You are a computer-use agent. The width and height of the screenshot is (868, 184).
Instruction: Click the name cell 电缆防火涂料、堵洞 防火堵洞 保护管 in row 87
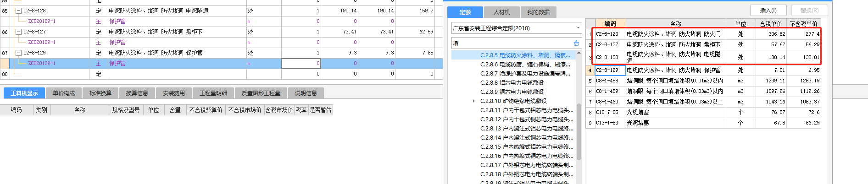click(177, 53)
